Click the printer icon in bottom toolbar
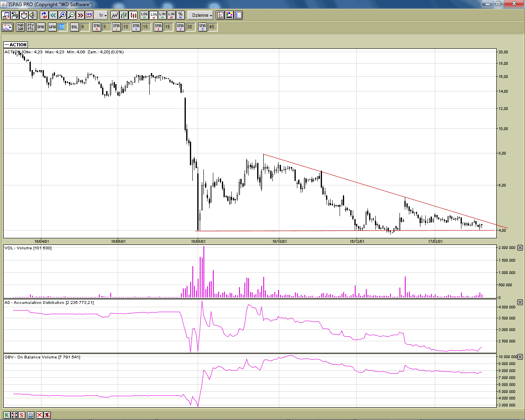The height and width of the screenshot is (420, 525). (31, 415)
